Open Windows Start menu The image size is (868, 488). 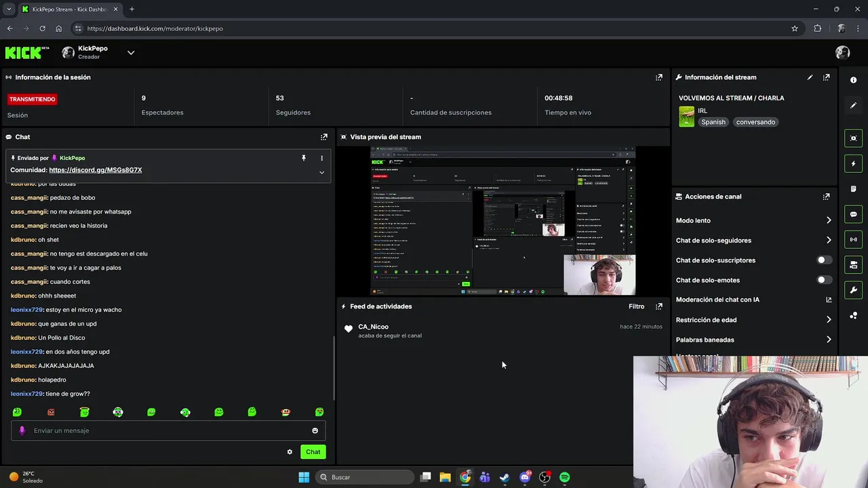pos(304,477)
